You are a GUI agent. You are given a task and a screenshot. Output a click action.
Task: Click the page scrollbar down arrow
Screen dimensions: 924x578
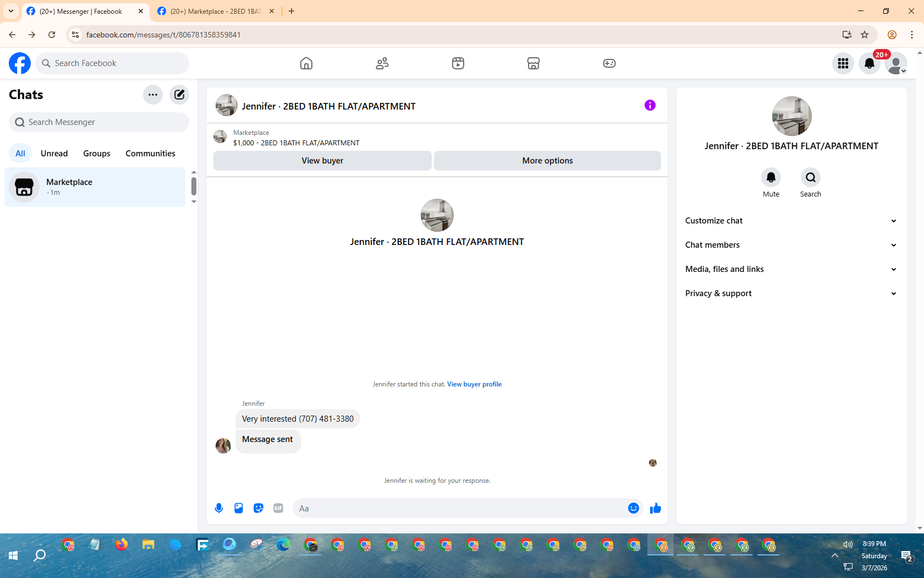click(920, 528)
